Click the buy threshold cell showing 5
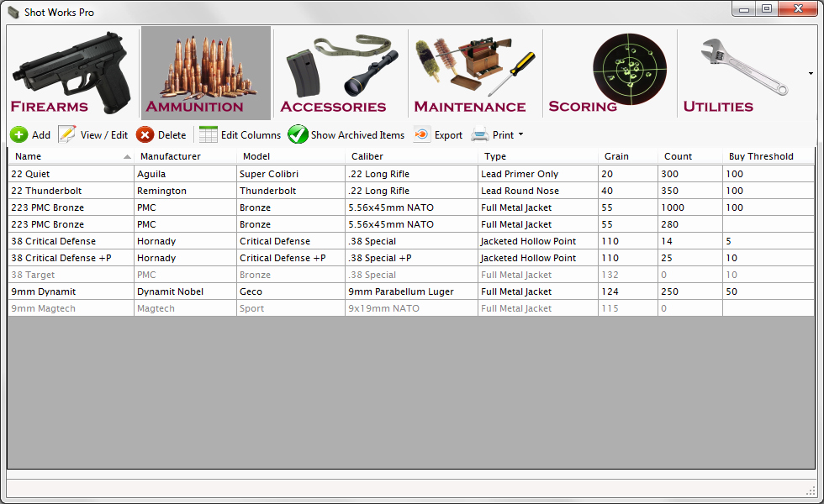824x504 pixels. pos(769,241)
